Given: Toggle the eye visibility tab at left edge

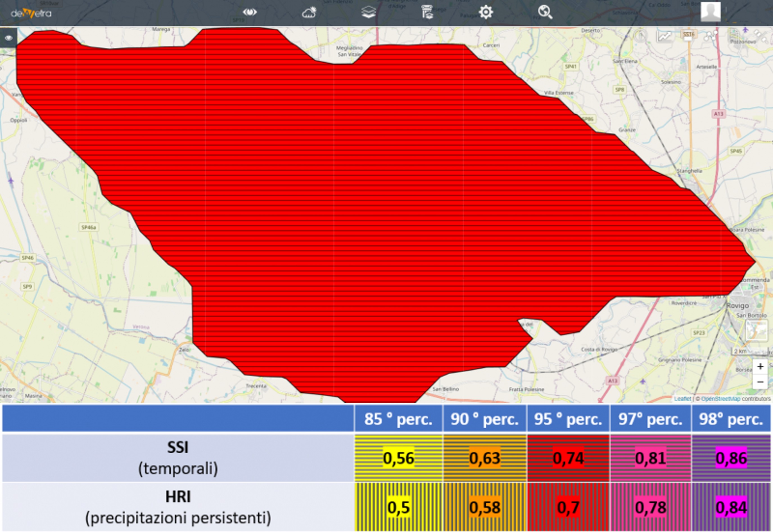Looking at the screenshot, I should pyautogui.click(x=8, y=38).
